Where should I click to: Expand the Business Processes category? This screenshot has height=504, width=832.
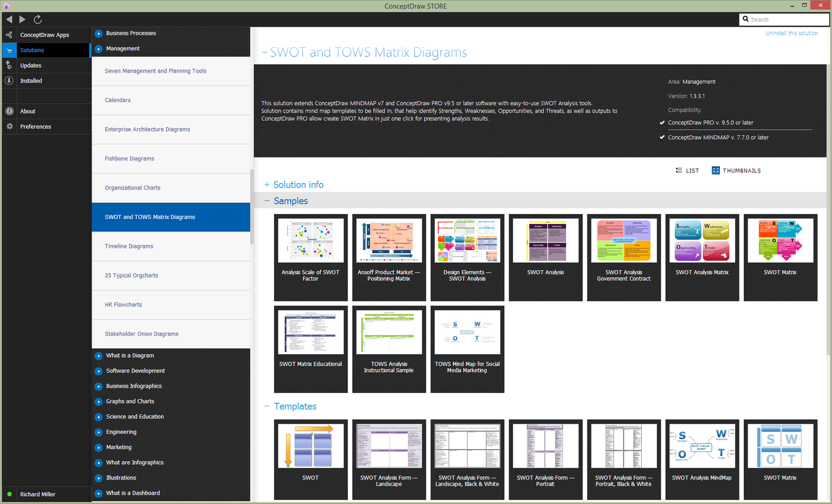99,33
